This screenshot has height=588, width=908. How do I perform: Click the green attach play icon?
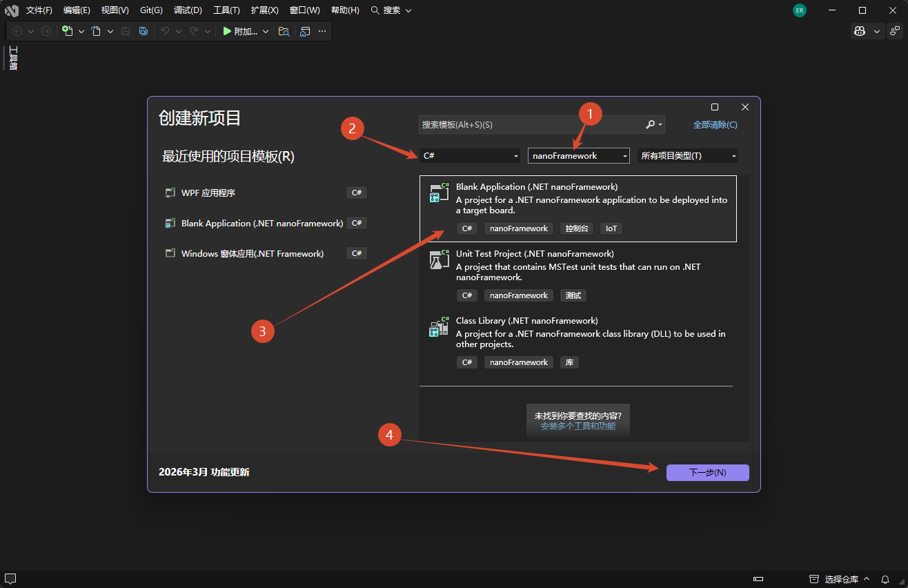(x=227, y=31)
